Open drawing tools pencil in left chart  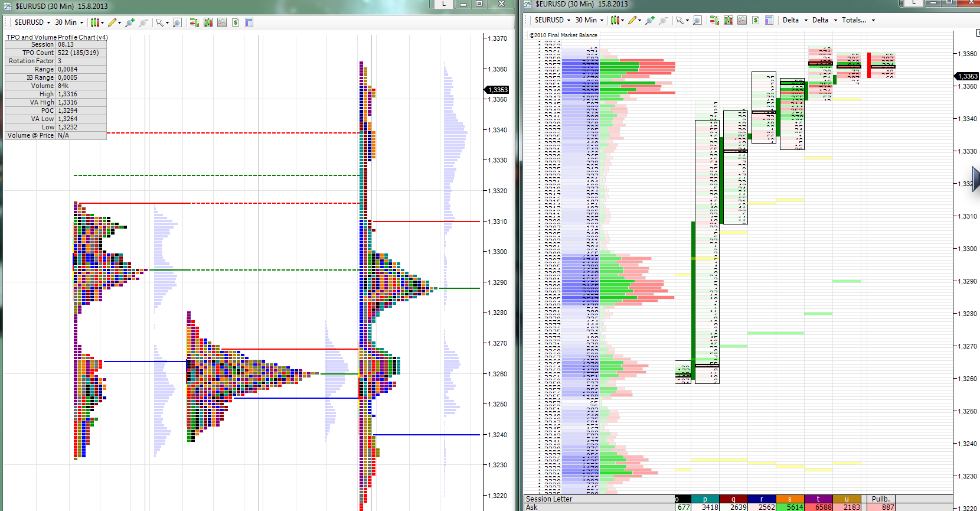114,22
